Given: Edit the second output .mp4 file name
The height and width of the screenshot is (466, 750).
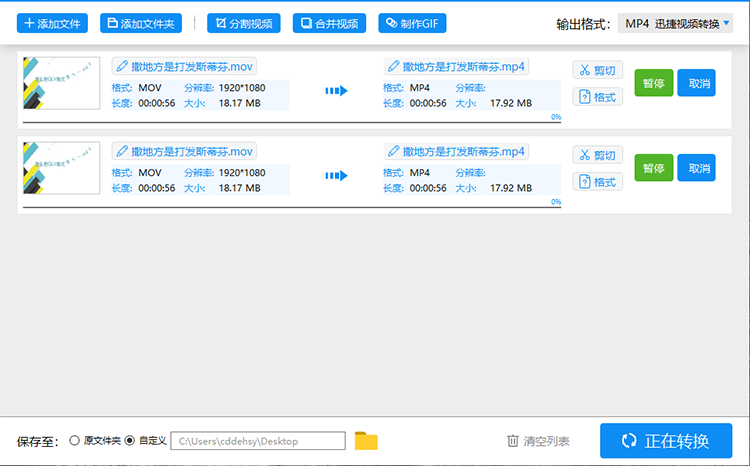Looking at the screenshot, I should 394,152.
